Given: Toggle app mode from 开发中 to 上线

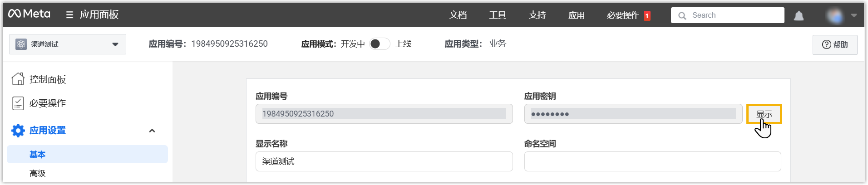Looking at the screenshot, I should [380, 44].
